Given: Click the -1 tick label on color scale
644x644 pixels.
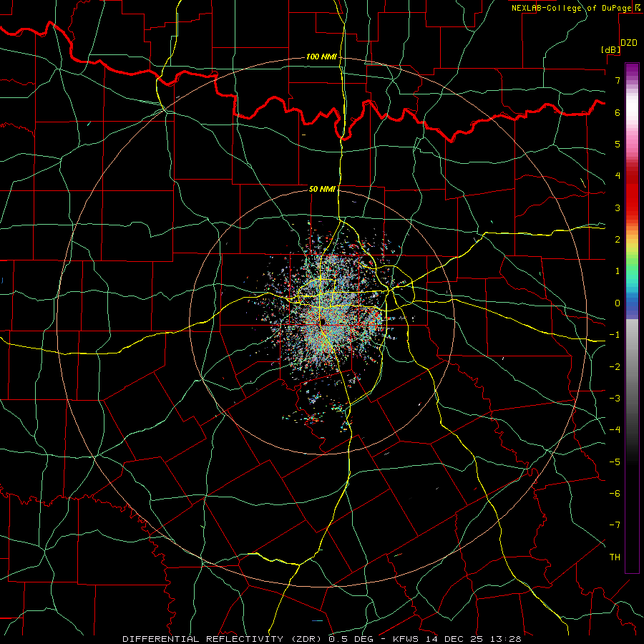Looking at the screenshot, I should (615, 335).
